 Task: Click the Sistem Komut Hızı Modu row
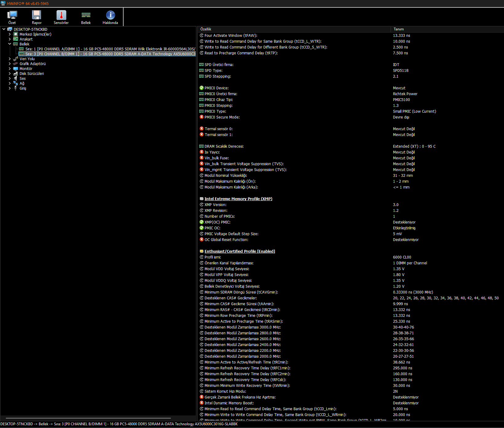pyautogui.click(x=351, y=391)
